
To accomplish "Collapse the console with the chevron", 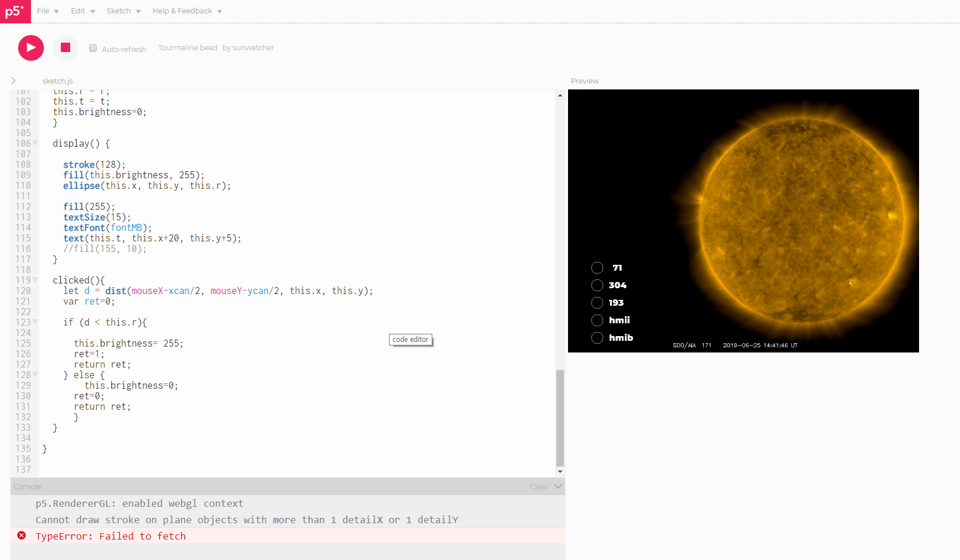I will [558, 486].
